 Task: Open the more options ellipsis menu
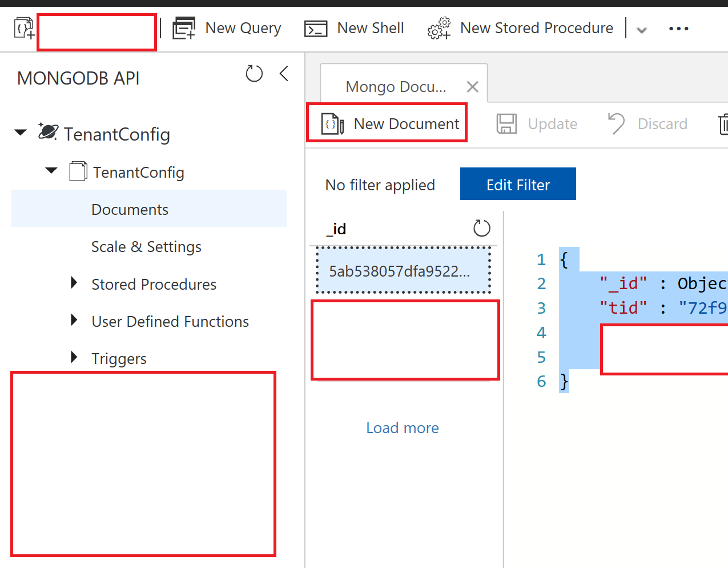tap(678, 29)
